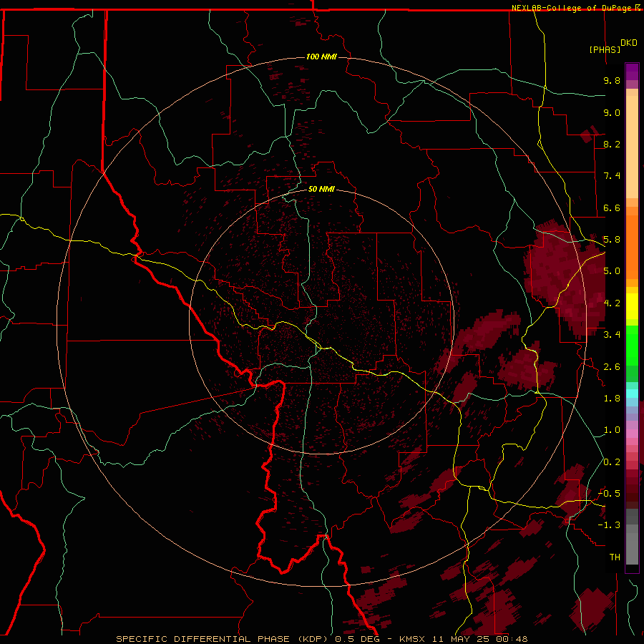The image size is (644, 644).
Task: Click the [PHAS] units label
Action: pyautogui.click(x=605, y=49)
